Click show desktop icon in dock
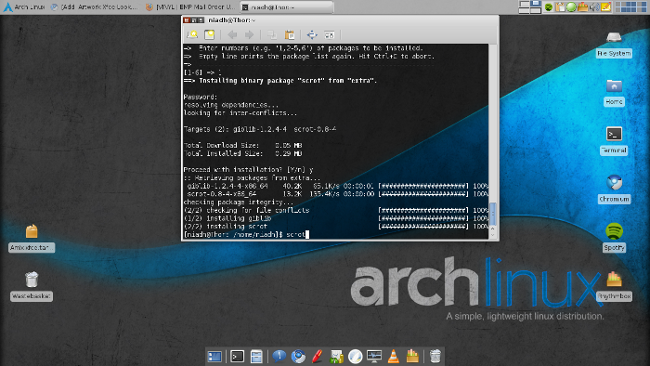Viewport: 650px width, 366px height. coord(215,356)
